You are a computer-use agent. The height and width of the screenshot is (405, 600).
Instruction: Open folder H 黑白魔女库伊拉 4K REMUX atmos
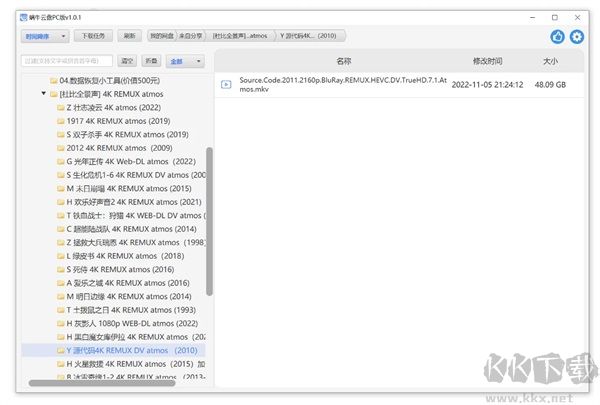pos(136,337)
